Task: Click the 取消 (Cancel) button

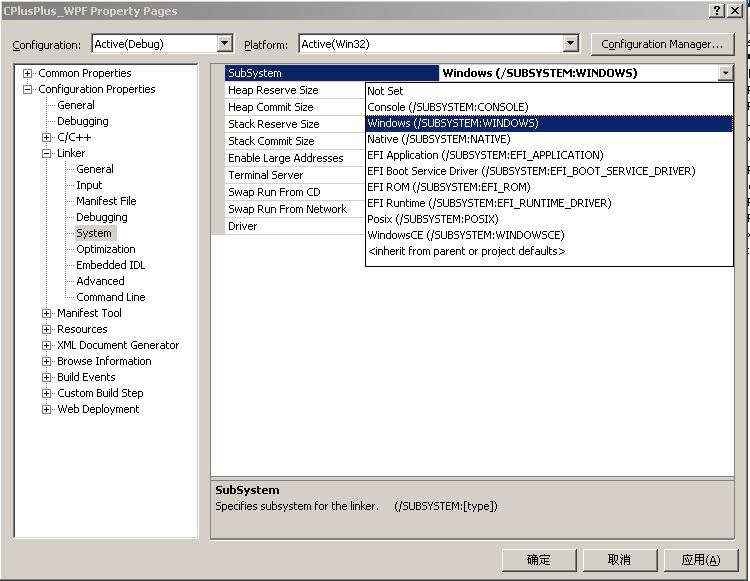Action: tap(620, 559)
